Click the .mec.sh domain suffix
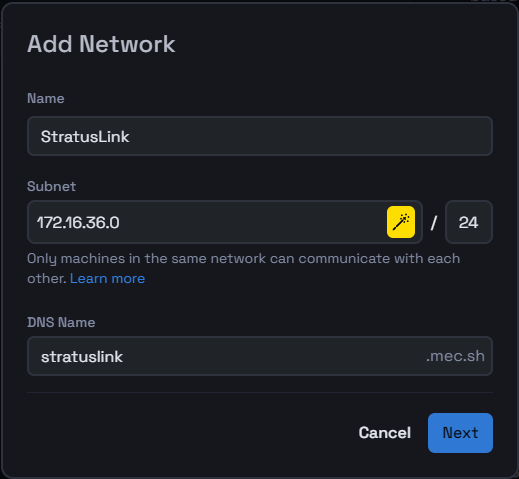This screenshot has height=479, width=519. (455, 356)
